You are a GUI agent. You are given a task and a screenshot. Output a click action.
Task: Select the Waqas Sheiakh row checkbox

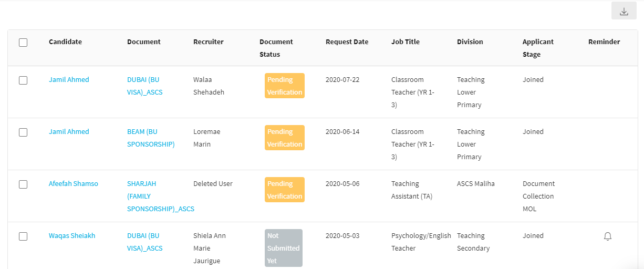23,236
